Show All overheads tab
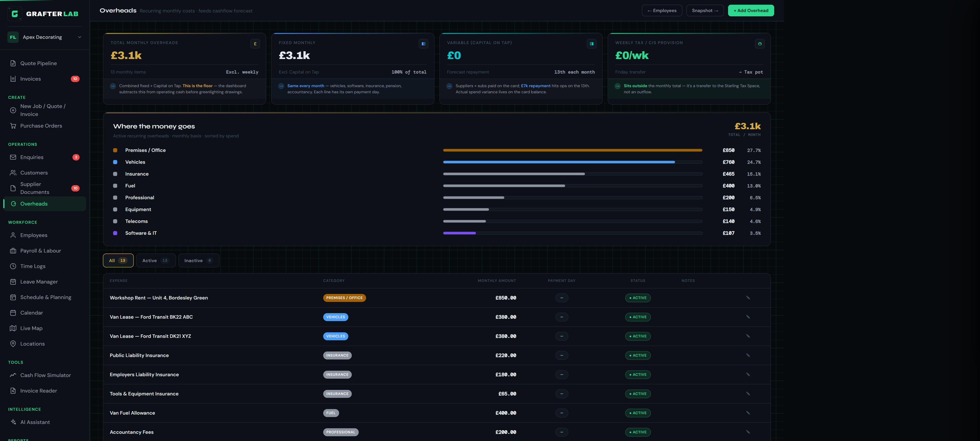The image size is (980, 441). [x=118, y=261]
